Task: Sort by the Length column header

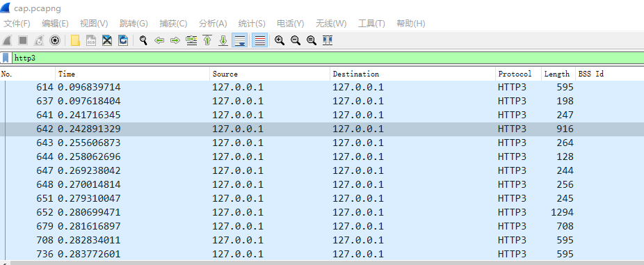Action: pyautogui.click(x=558, y=74)
